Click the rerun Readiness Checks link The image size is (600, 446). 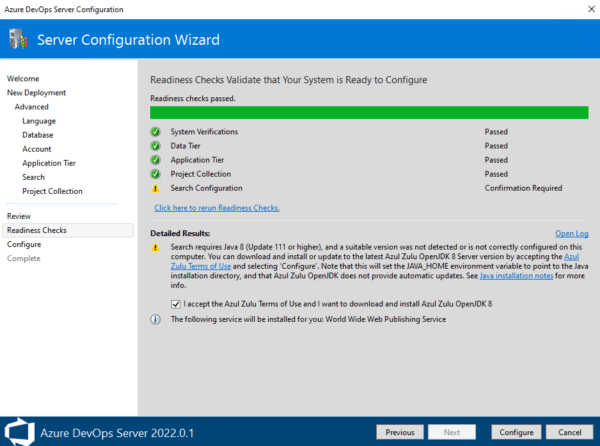click(x=217, y=208)
